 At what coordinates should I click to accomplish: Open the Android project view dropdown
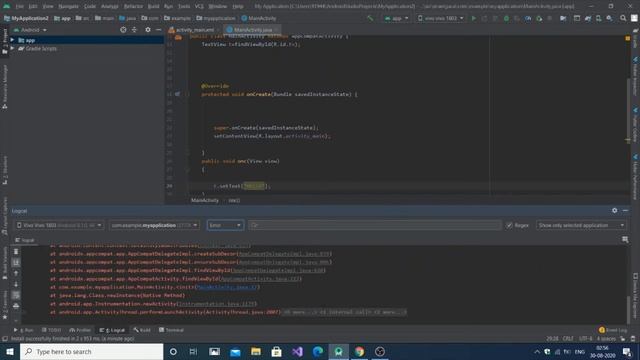click(30, 30)
